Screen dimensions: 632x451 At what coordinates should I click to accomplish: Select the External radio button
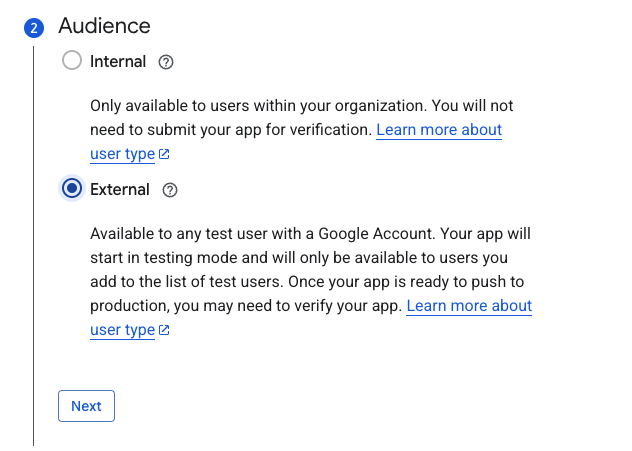click(x=72, y=189)
